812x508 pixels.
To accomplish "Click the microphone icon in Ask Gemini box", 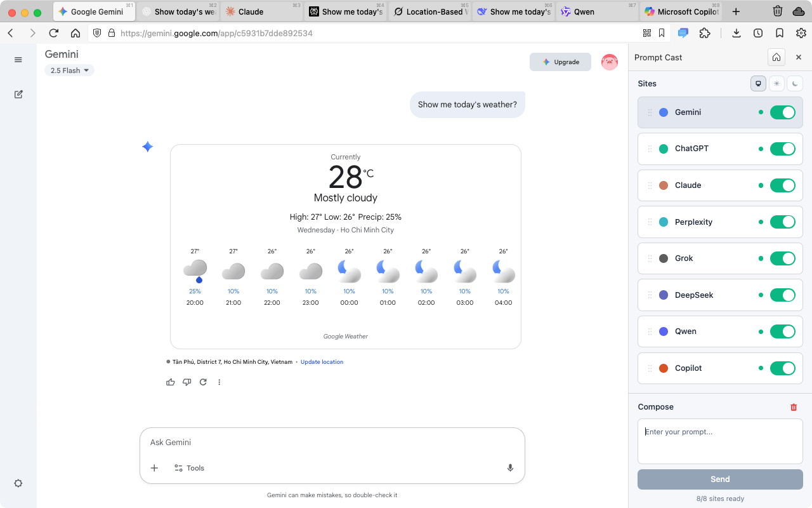I will (x=510, y=468).
